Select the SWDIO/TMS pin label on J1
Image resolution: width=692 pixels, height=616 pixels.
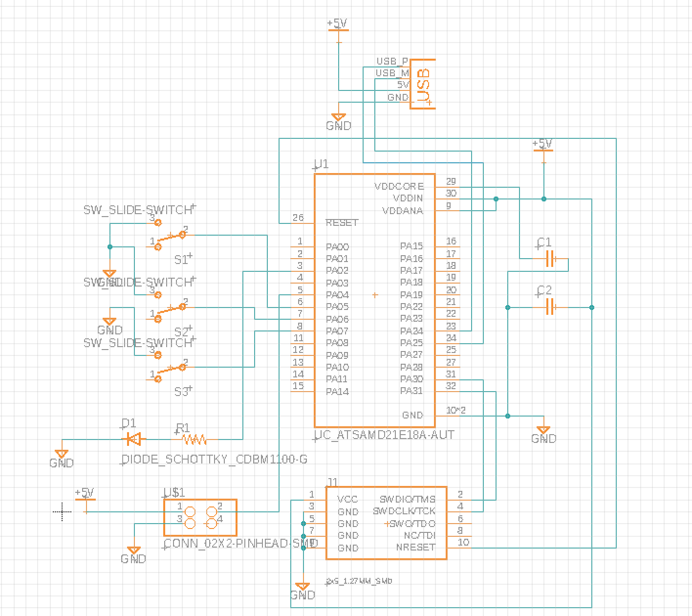point(407,499)
